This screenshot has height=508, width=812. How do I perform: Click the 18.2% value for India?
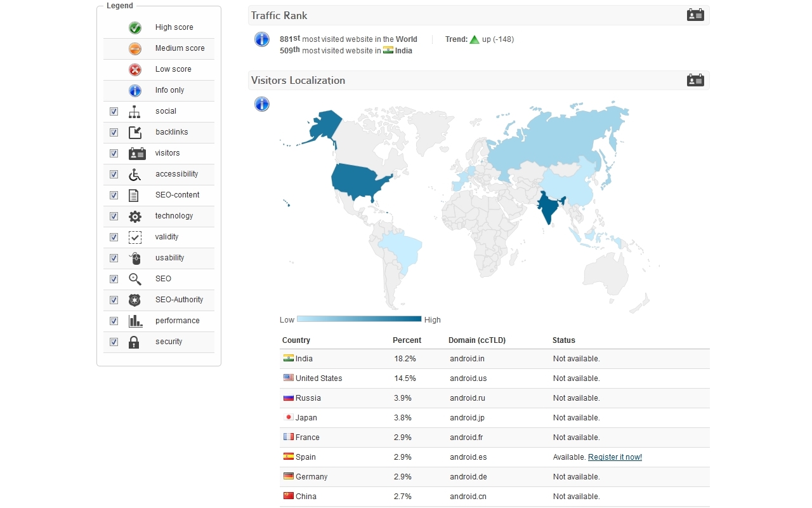405,359
